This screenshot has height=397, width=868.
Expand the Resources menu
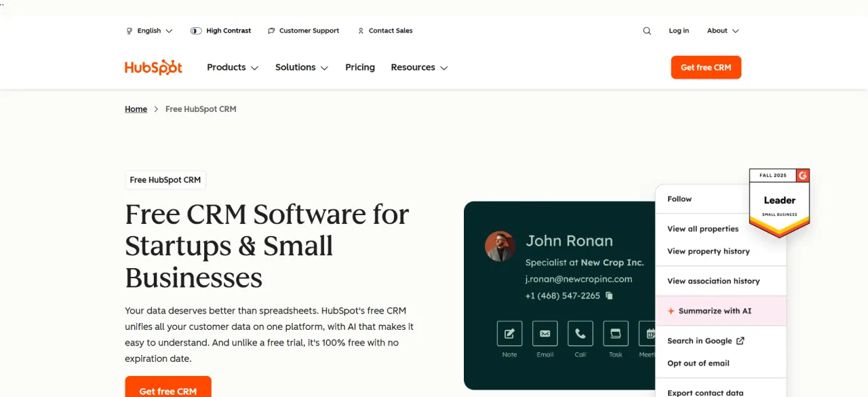point(418,67)
